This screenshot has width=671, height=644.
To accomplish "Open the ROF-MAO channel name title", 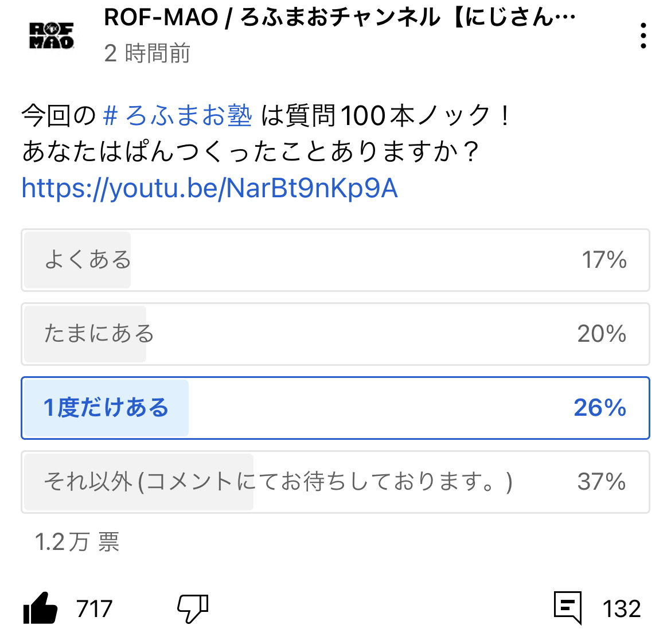I will tap(340, 17).
